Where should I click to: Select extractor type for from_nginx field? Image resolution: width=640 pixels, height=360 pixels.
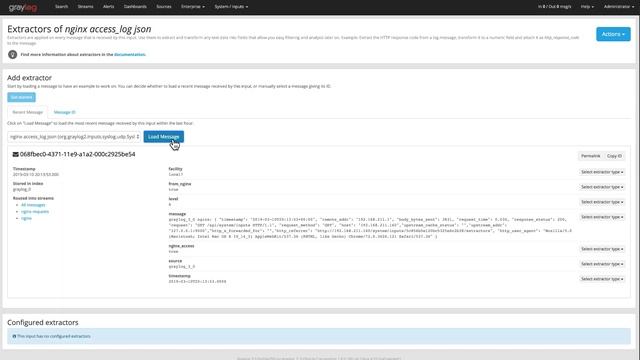(602, 187)
